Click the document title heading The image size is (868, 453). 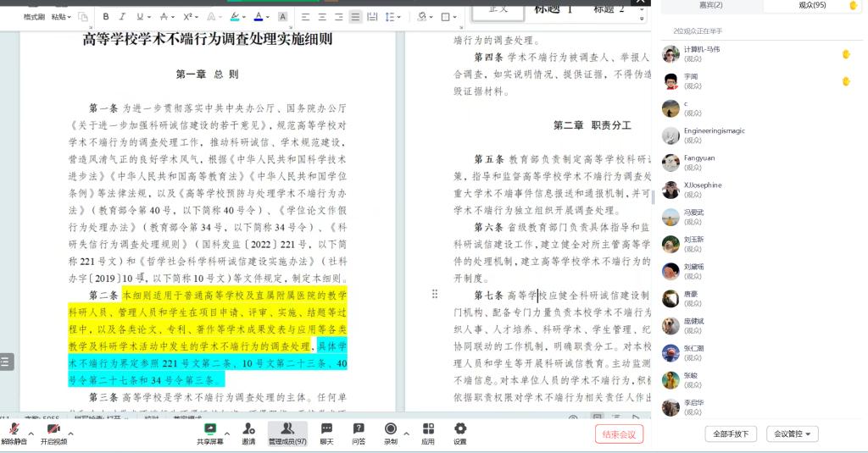[207, 39]
